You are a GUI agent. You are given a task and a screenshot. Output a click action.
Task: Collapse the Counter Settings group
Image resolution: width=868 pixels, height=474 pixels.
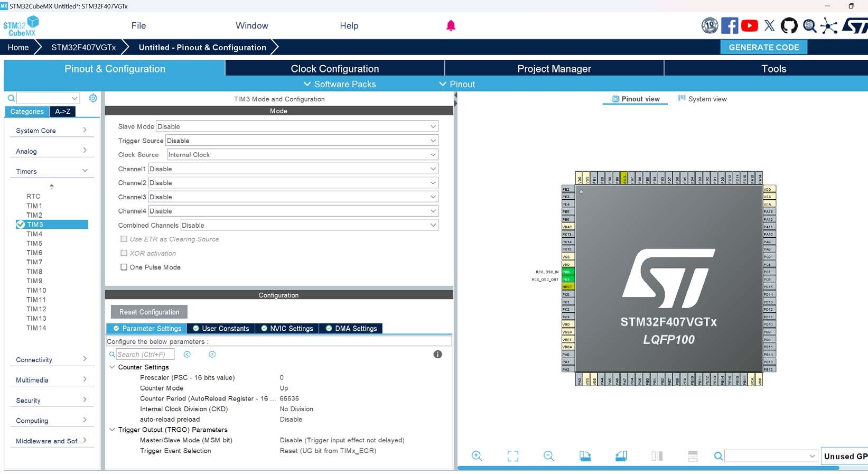[112, 367]
